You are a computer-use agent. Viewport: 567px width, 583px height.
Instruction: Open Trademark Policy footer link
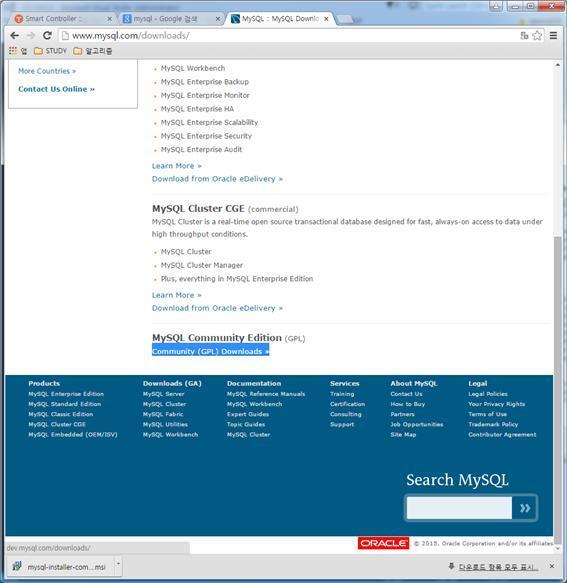[x=493, y=424]
